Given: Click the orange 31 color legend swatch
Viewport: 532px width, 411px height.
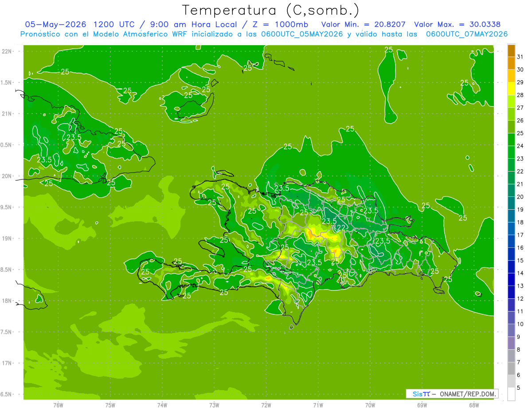Looking at the screenshot, I should click(511, 51).
